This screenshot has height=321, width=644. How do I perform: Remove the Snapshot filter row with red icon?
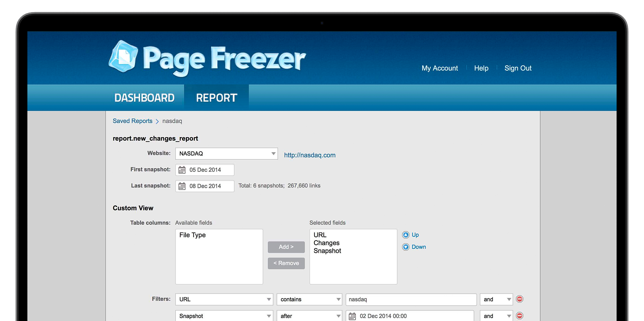520,316
